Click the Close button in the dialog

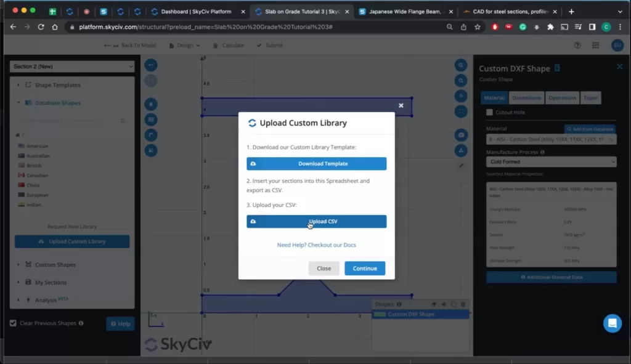(x=324, y=269)
